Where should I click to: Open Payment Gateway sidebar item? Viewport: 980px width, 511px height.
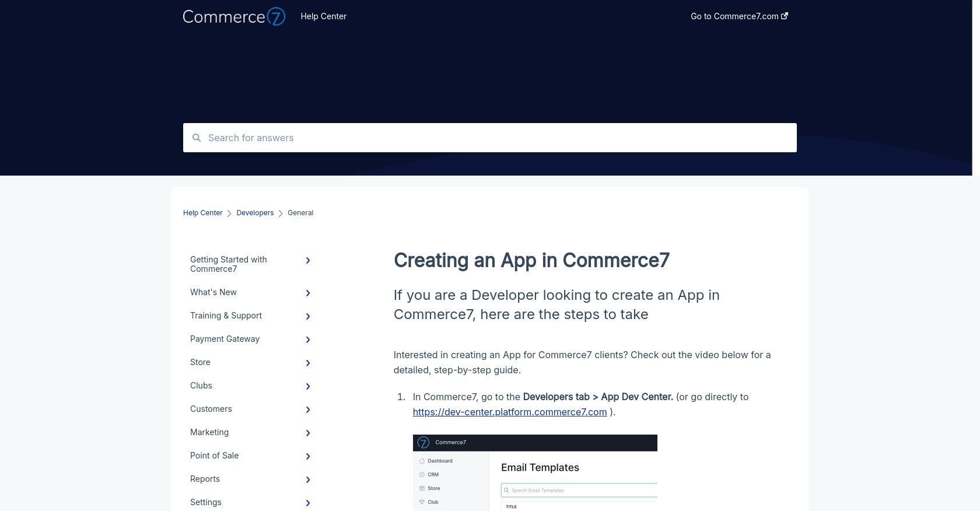(x=225, y=339)
